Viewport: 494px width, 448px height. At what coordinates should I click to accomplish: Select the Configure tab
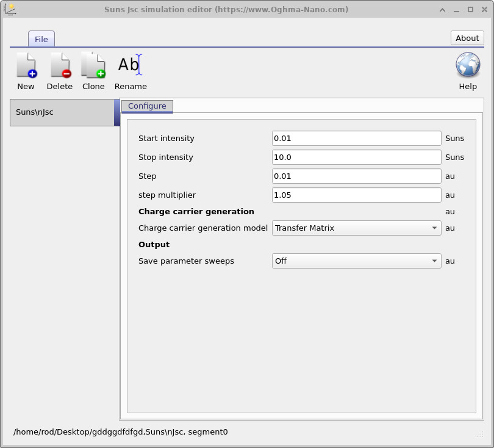coord(147,106)
